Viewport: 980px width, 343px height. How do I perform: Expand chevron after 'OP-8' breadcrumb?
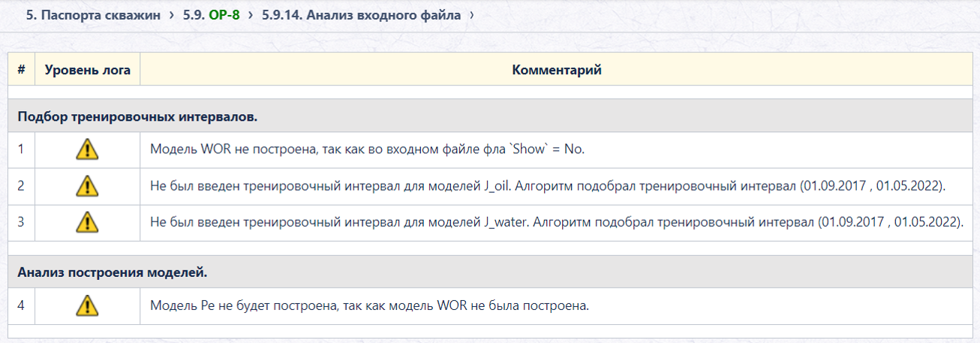point(250,15)
